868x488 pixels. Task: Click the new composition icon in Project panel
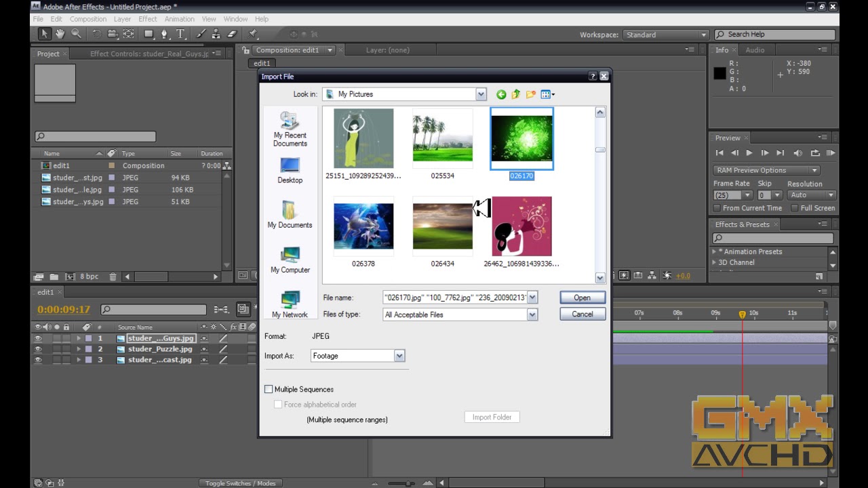(x=70, y=277)
